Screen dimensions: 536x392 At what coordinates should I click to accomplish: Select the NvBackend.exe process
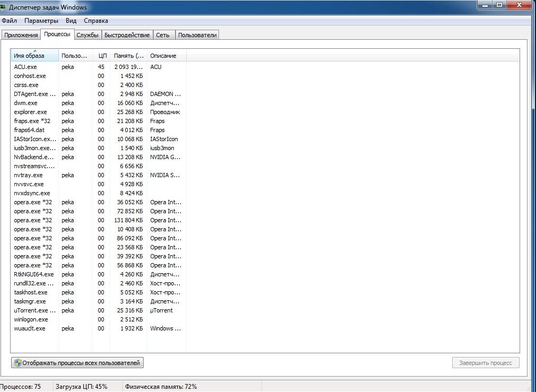pos(99,158)
